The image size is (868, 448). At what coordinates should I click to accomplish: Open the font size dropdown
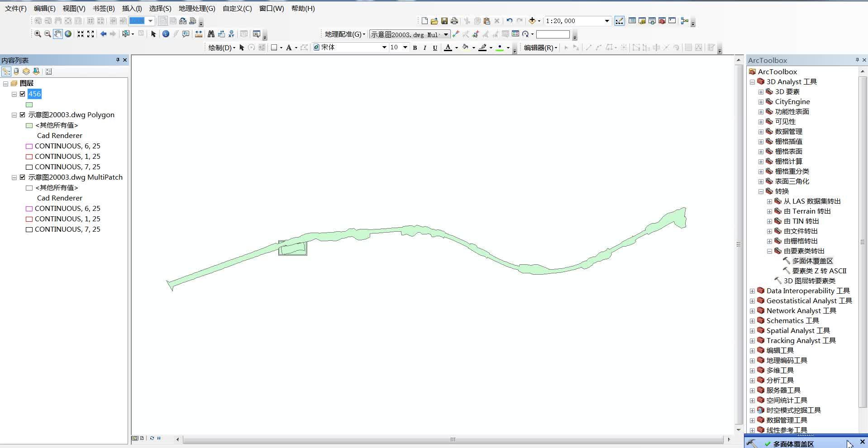(405, 48)
